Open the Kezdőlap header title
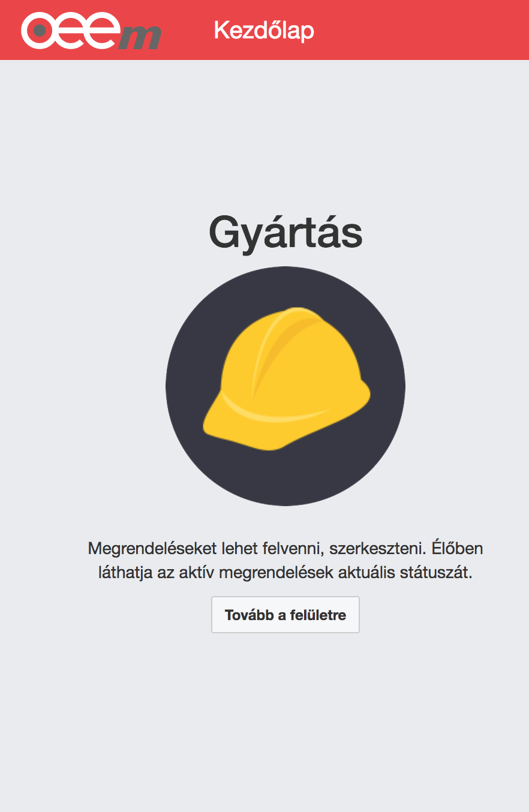The width and height of the screenshot is (529, 812). (x=264, y=30)
